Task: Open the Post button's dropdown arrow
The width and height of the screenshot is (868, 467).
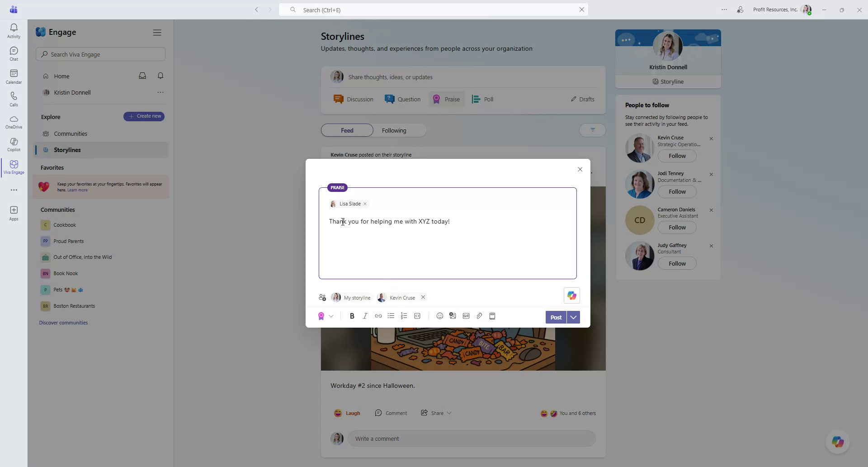Action: click(573, 317)
